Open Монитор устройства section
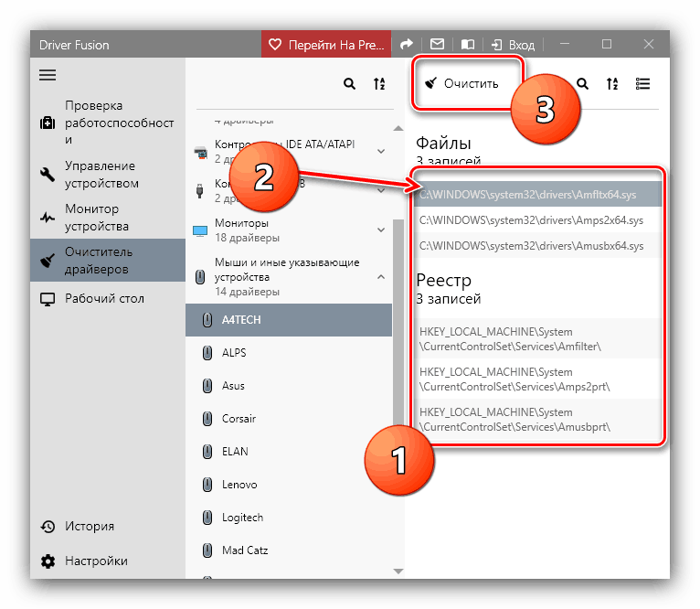This screenshot has width=700, height=609. 107,218
